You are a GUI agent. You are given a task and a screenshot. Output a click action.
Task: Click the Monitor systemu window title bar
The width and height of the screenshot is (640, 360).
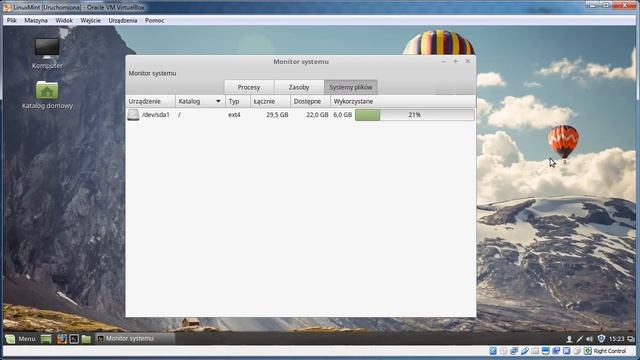(301, 62)
